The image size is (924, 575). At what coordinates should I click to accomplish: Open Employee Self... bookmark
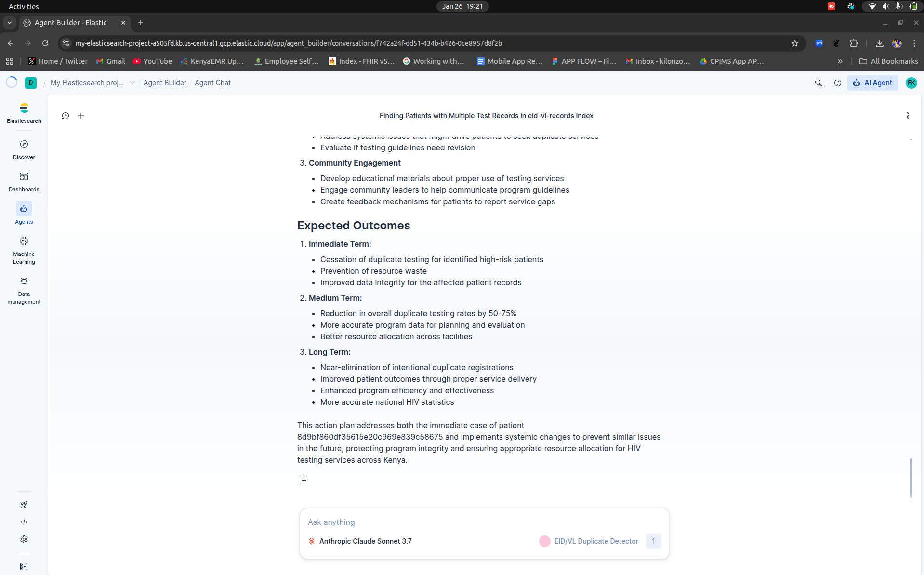[x=287, y=61]
